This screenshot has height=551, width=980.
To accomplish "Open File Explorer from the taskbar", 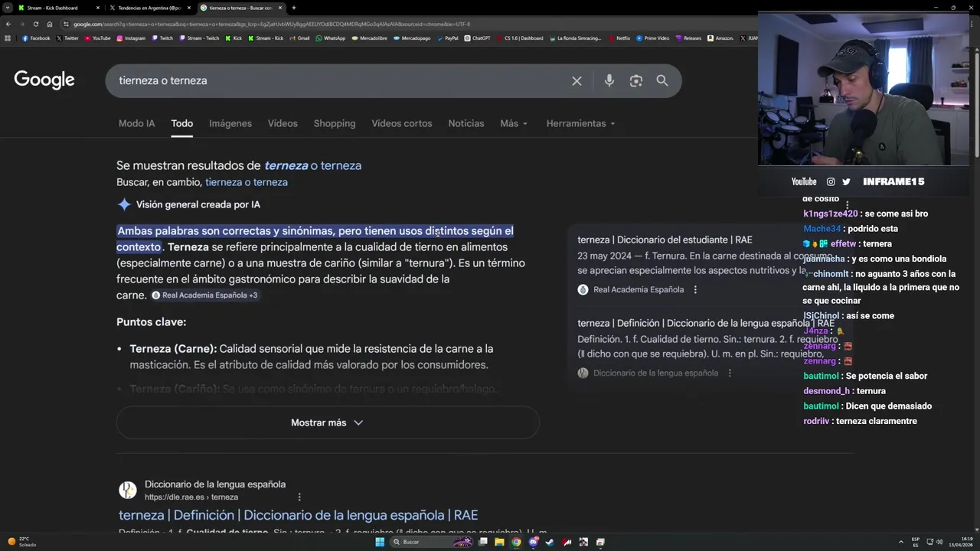I will click(499, 542).
